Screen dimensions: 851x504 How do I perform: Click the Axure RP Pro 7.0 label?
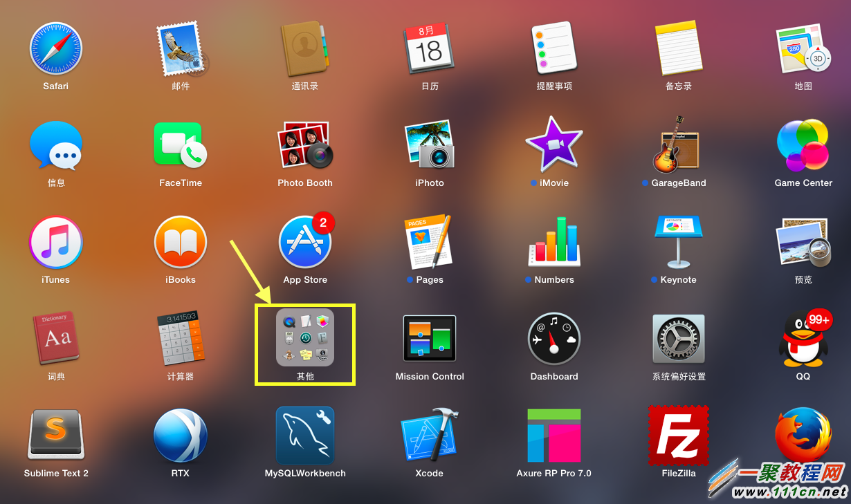point(554,474)
